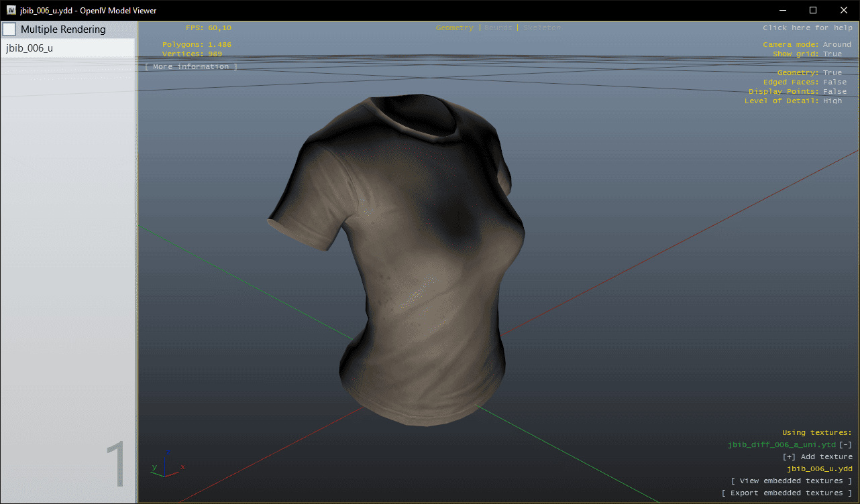Change Camera mode from Around

click(x=837, y=44)
